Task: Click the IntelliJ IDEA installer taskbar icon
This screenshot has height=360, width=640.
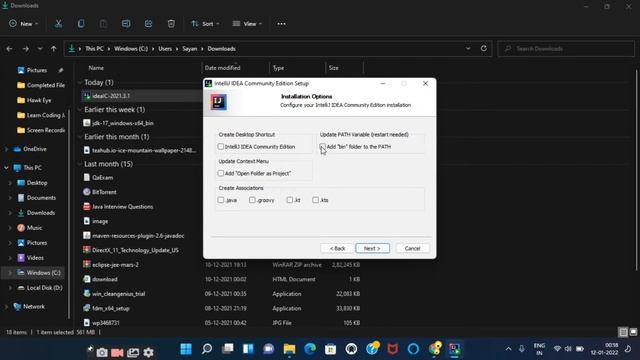Action: coord(455,349)
